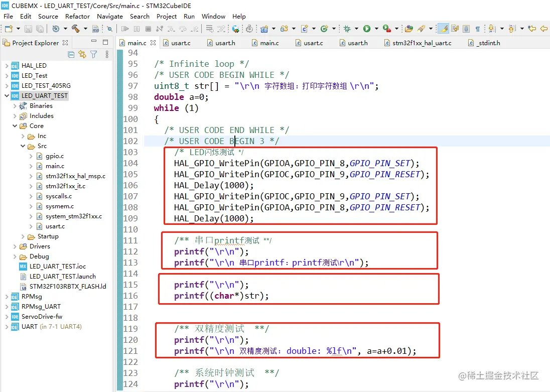Screen dimensions: 550x392
Task: Click the New file toolbar icon
Action: (9, 29)
